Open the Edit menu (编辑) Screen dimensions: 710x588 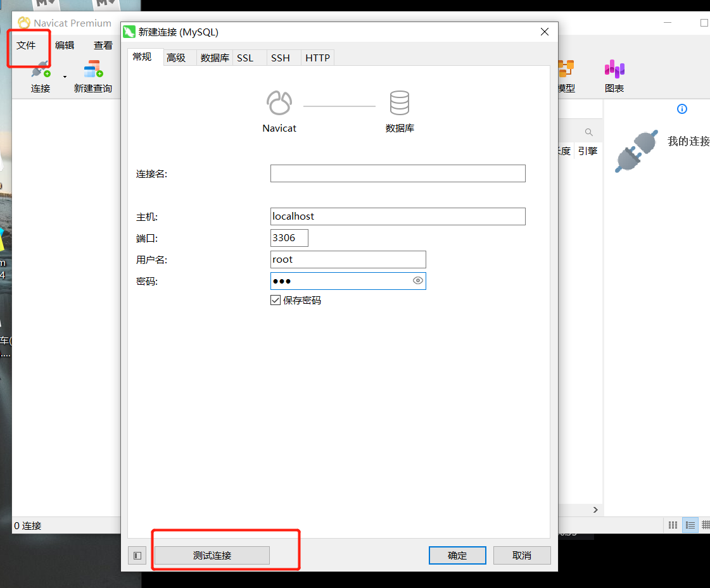click(x=65, y=46)
